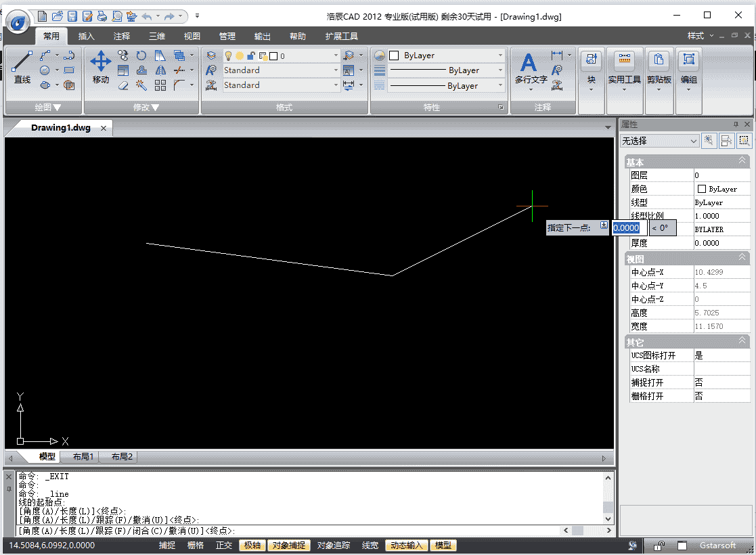
Task: Open the 三维 ribbon tab
Action: (156, 36)
